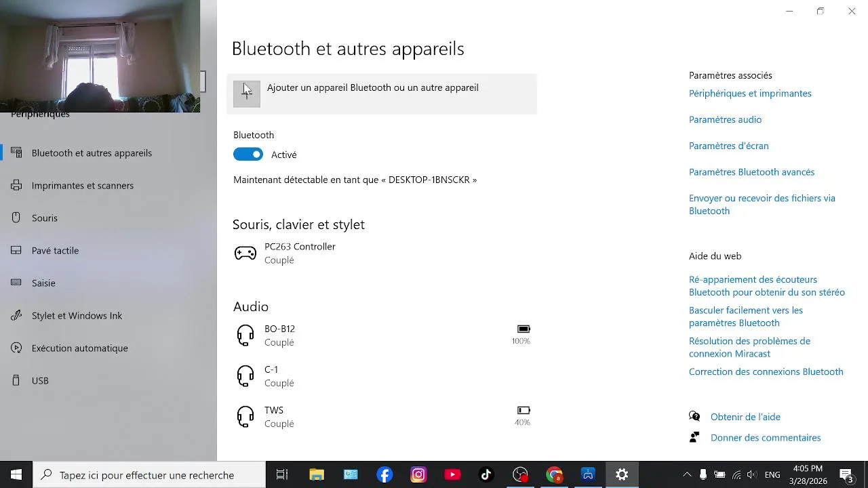The image size is (868, 488).
Task: Open Imprimantes et scanners sidebar page
Action: pyautogui.click(x=108, y=186)
